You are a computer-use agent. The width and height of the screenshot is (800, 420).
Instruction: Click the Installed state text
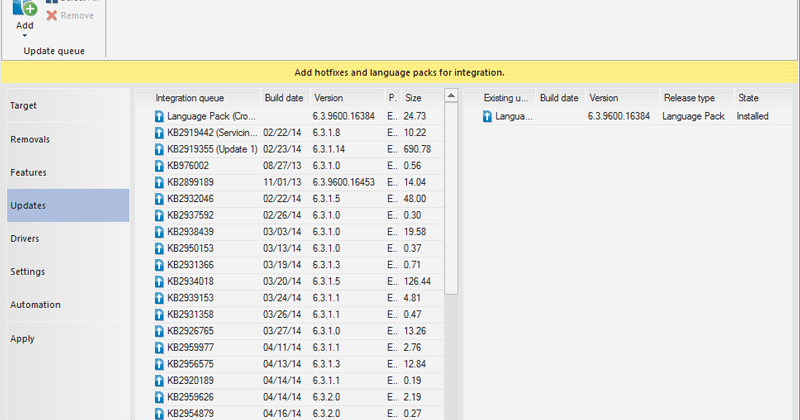752,116
